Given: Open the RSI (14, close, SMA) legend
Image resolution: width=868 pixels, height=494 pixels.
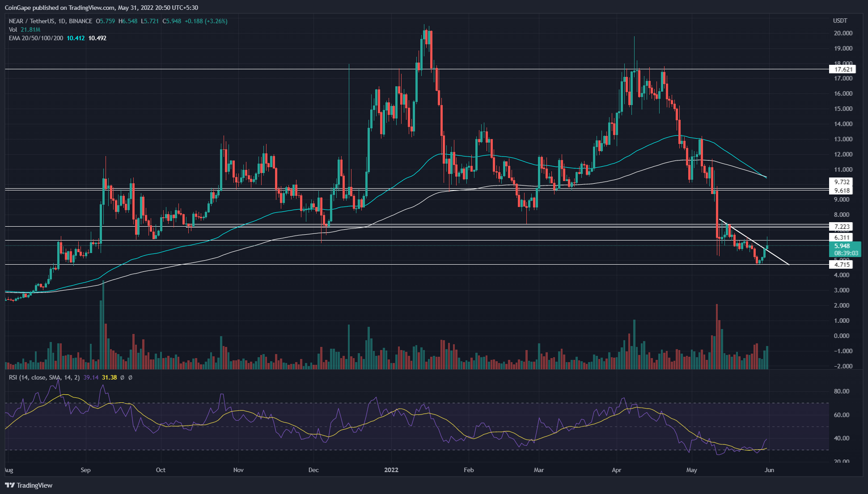Looking at the screenshot, I should coord(44,377).
